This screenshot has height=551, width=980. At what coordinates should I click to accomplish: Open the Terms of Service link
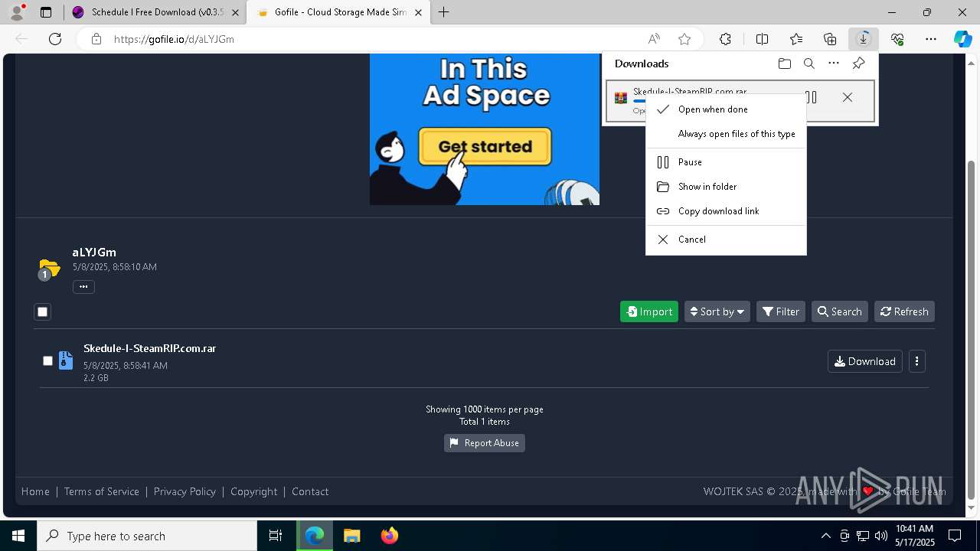point(101,491)
